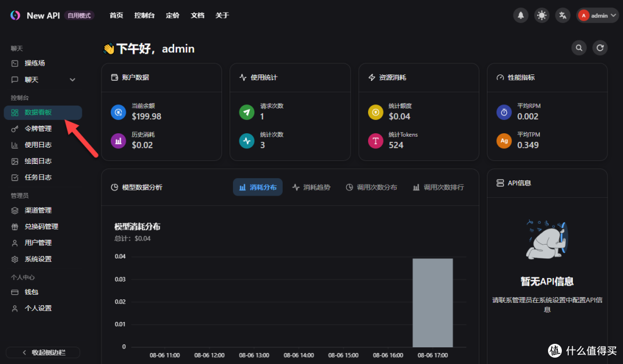
Task: Switch to the 消耗趋势 tab
Action: [311, 187]
